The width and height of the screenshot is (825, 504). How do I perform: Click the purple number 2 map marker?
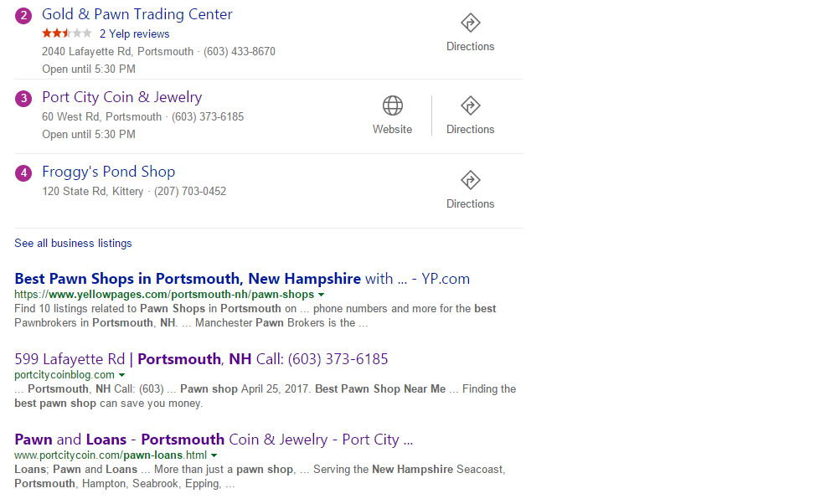[x=23, y=15]
